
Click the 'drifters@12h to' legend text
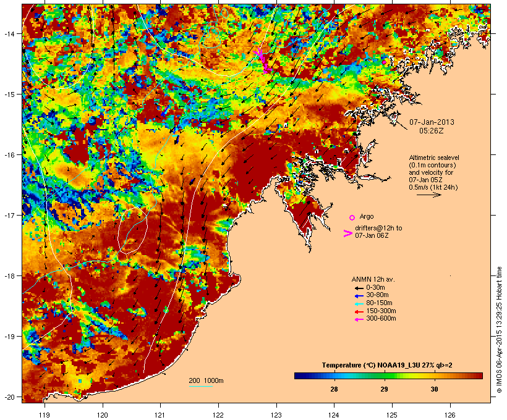coord(378,228)
